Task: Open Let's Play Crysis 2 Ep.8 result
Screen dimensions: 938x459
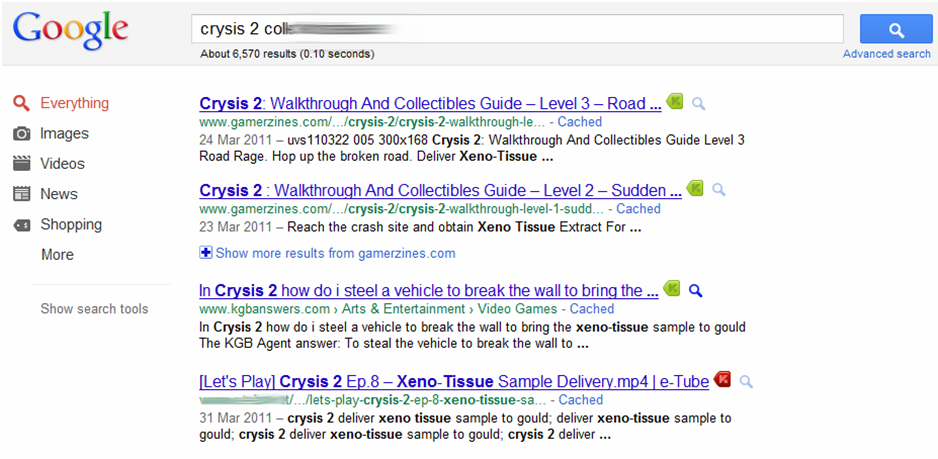Action: pyautogui.click(x=454, y=381)
